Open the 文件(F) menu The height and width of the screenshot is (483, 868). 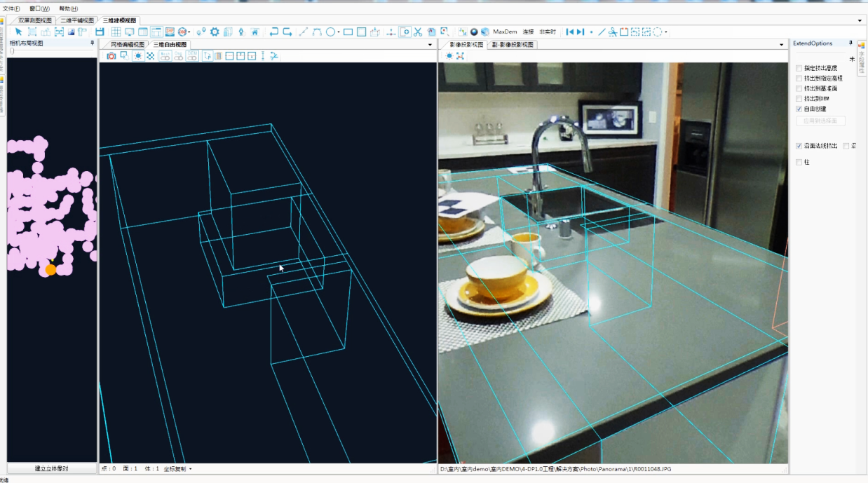(x=12, y=8)
